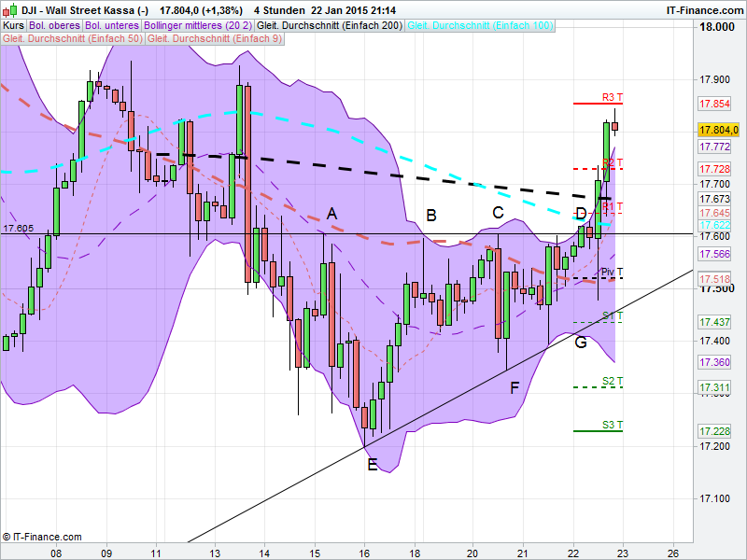Click the © IT-Finance.com copyright text

point(42,537)
